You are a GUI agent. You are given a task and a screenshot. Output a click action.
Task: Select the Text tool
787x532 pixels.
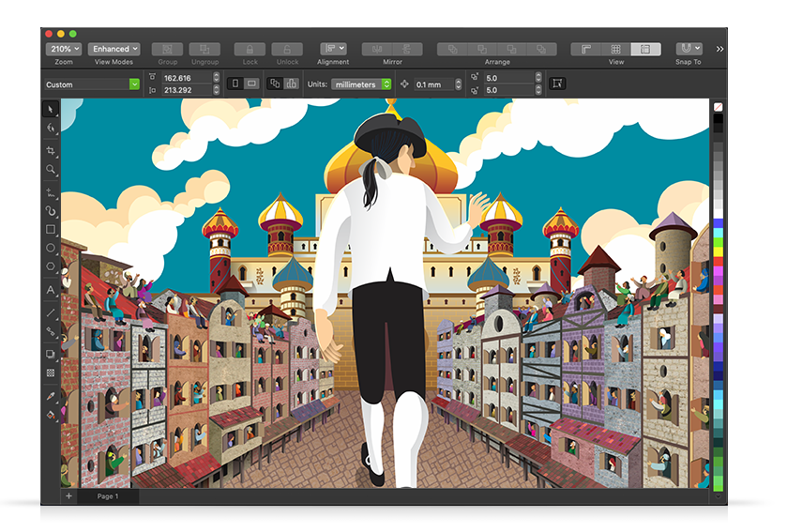(x=51, y=291)
